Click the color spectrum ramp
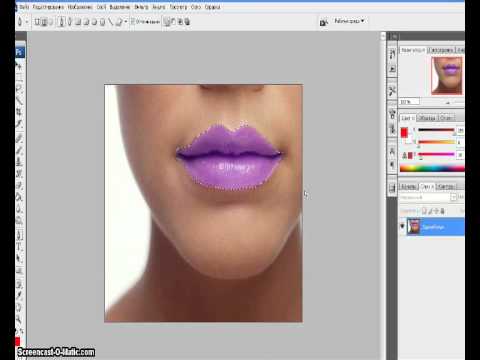Image resolution: width=480 pixels, height=360 pixels. 432,168
